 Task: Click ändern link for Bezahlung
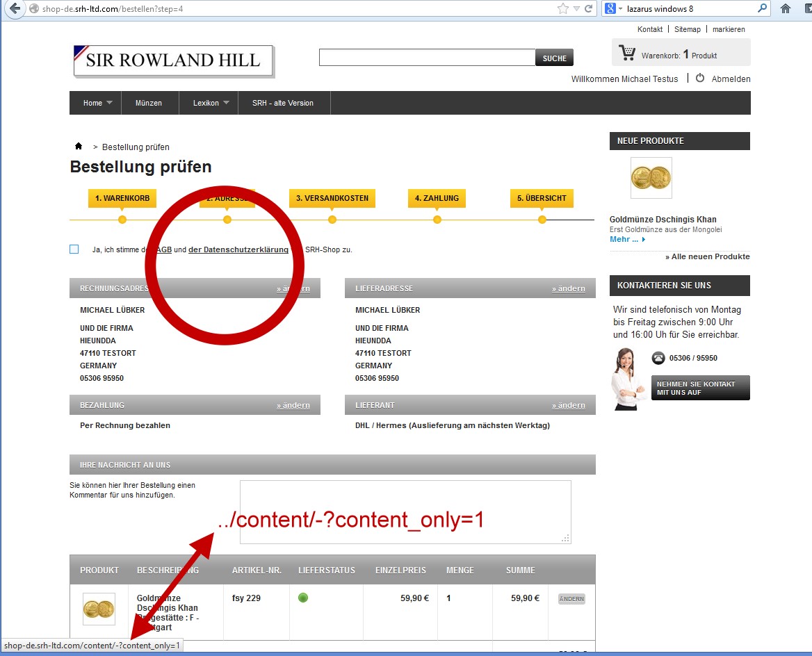(293, 405)
